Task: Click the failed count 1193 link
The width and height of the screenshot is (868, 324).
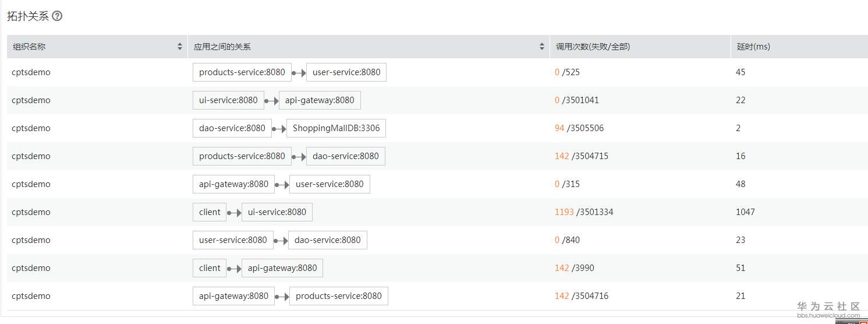Action: [x=564, y=212]
